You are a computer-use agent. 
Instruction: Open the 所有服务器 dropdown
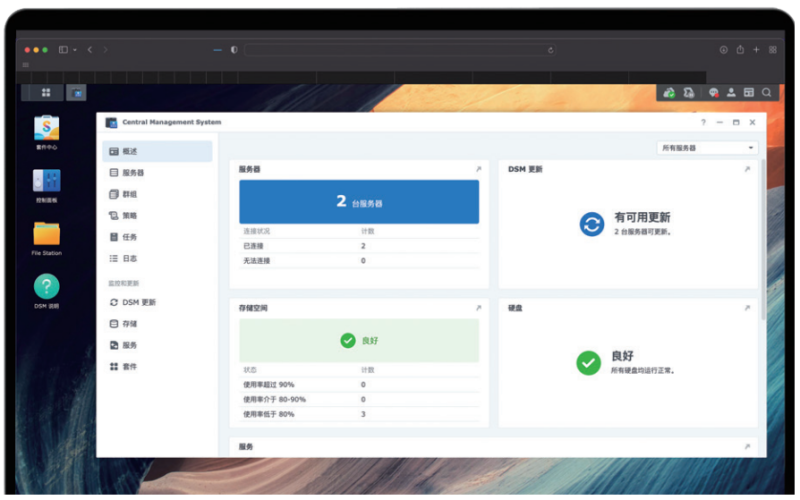tap(707, 148)
